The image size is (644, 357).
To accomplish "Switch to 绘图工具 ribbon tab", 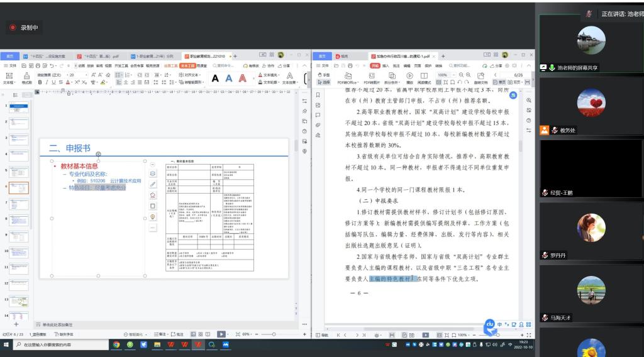I will coord(171,65).
